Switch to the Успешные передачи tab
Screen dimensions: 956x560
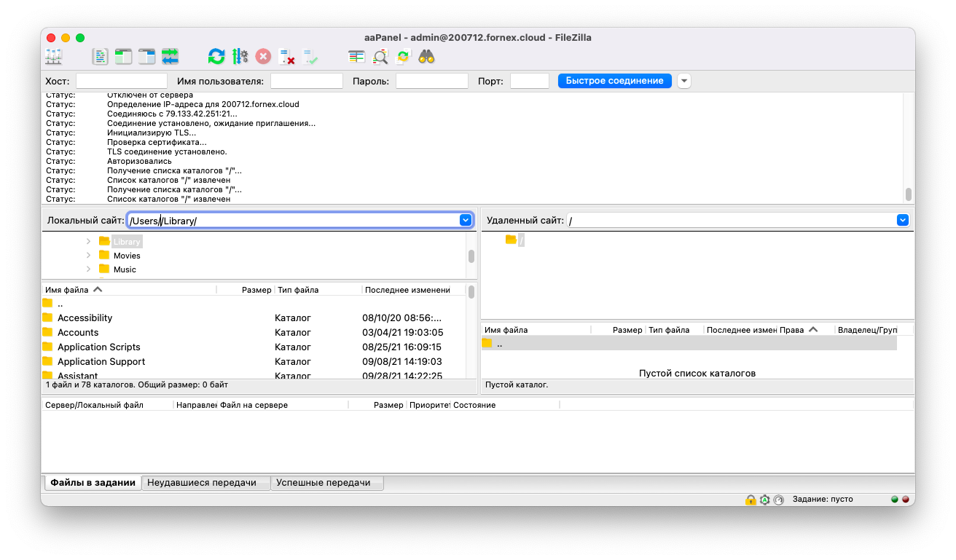(326, 482)
